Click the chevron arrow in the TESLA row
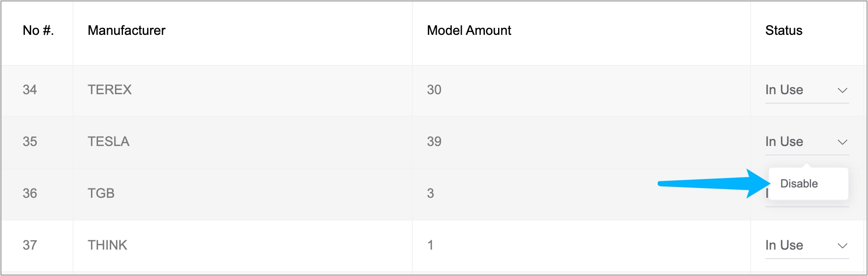 pyautogui.click(x=842, y=142)
